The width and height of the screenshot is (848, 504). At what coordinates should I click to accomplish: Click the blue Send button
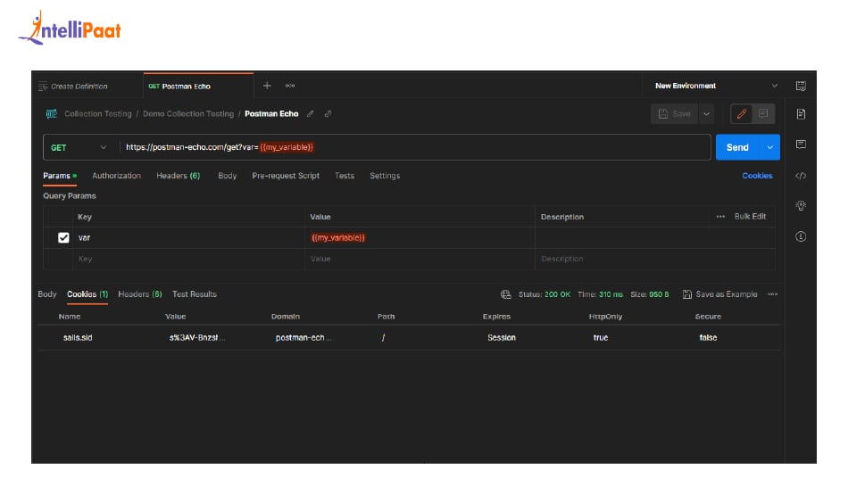coord(737,147)
